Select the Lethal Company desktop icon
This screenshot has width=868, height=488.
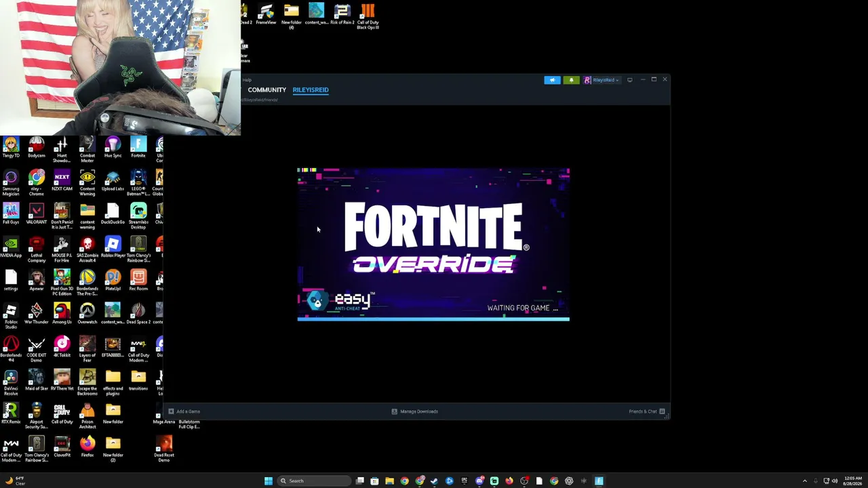coord(37,249)
